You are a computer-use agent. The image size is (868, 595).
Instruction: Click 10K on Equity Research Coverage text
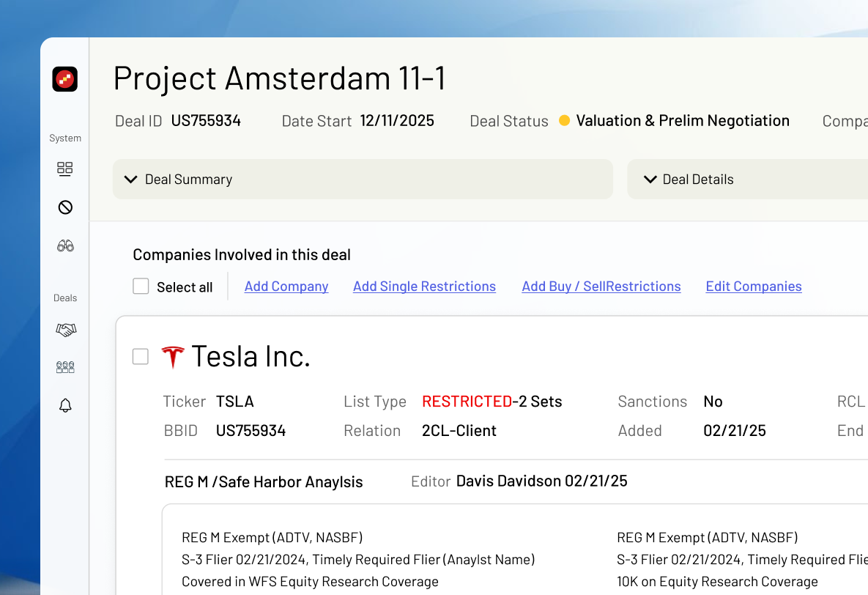(717, 582)
